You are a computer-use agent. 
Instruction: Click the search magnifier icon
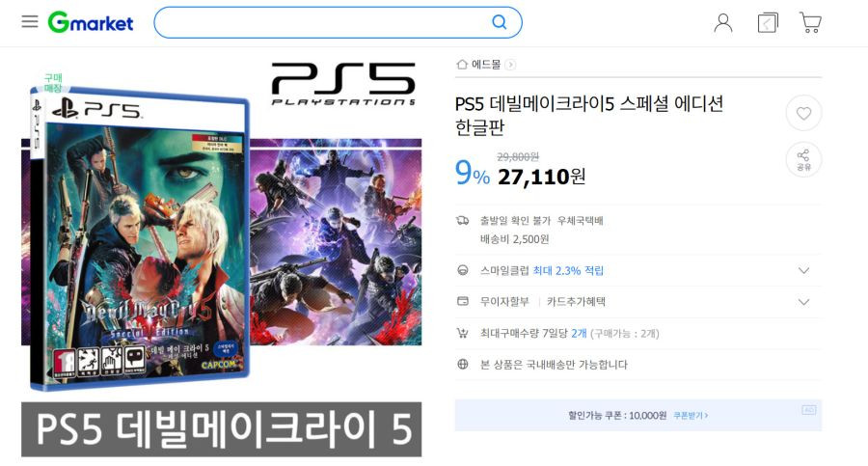click(x=500, y=22)
